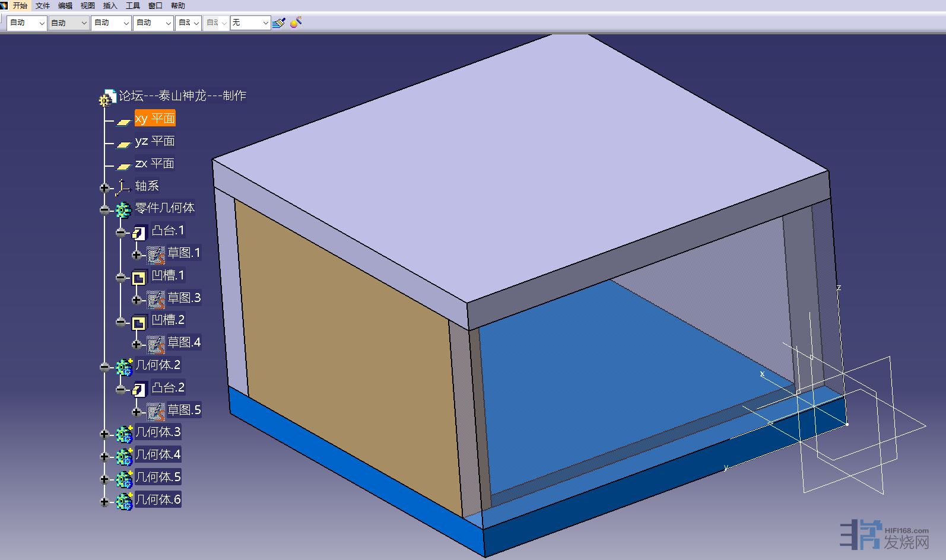Click the 零件几何体 gear icon

[x=123, y=209]
